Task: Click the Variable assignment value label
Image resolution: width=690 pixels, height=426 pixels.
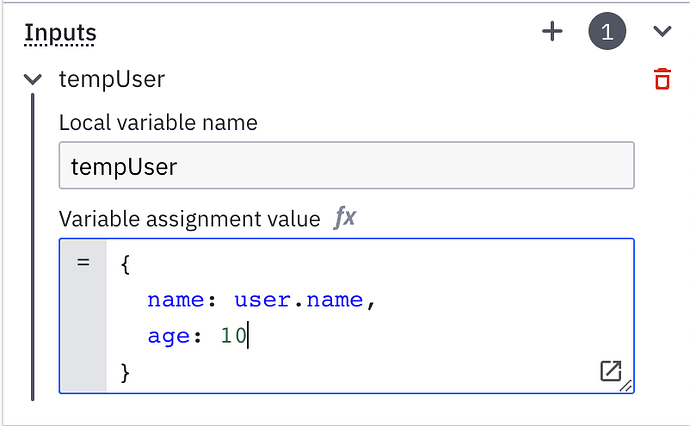Action: 189,219
